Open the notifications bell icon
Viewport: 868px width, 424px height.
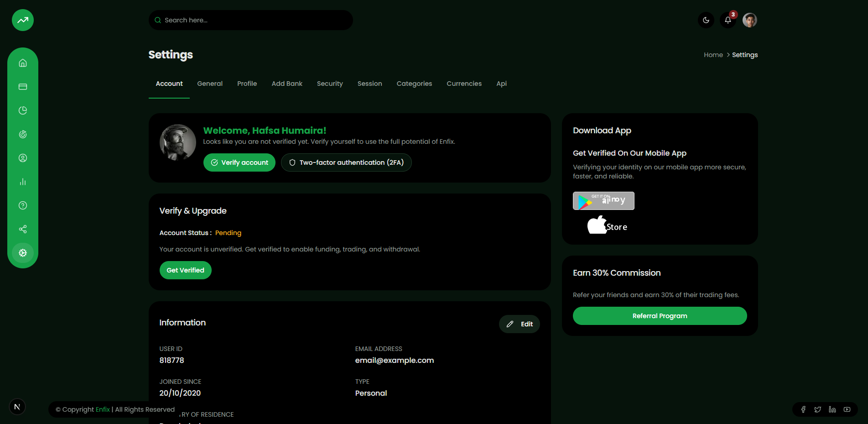point(728,20)
